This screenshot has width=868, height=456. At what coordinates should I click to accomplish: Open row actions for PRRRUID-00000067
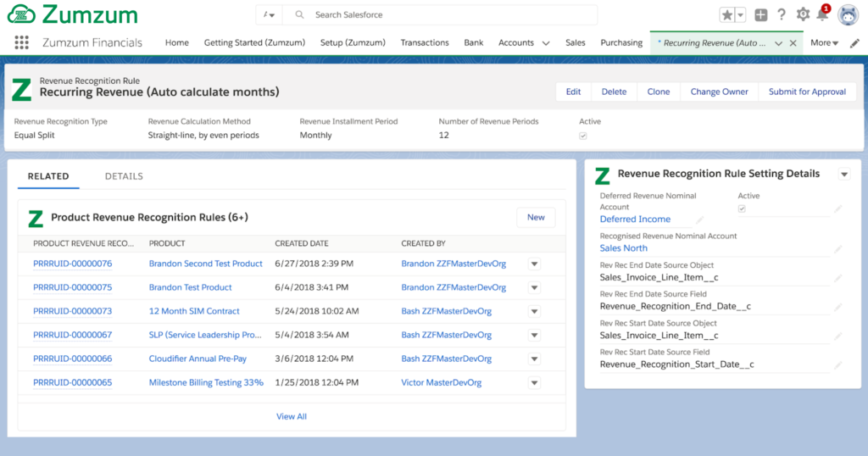coord(534,336)
